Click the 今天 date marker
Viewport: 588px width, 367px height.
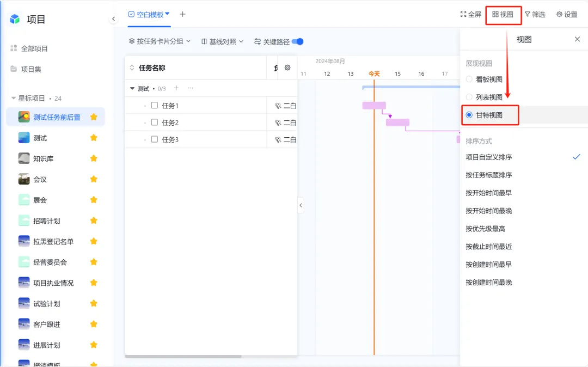374,74
